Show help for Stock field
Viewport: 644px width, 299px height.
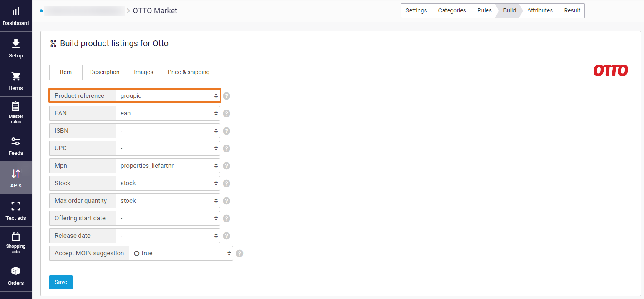226,183
